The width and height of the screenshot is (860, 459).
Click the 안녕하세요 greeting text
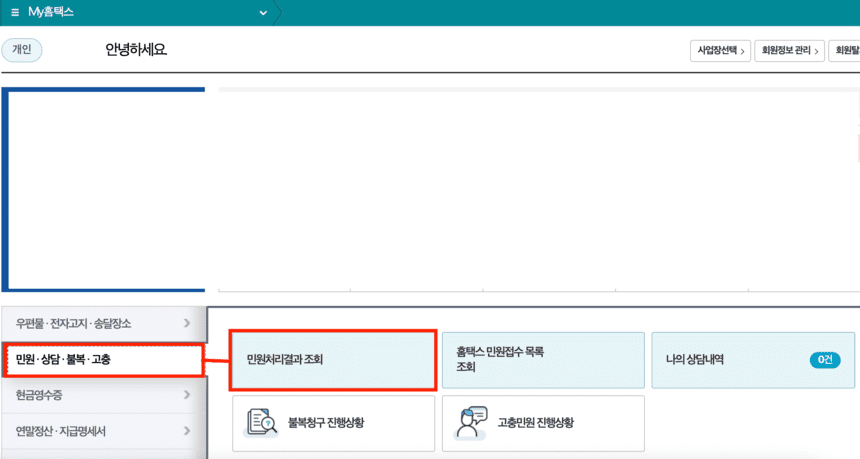pyautogui.click(x=136, y=50)
